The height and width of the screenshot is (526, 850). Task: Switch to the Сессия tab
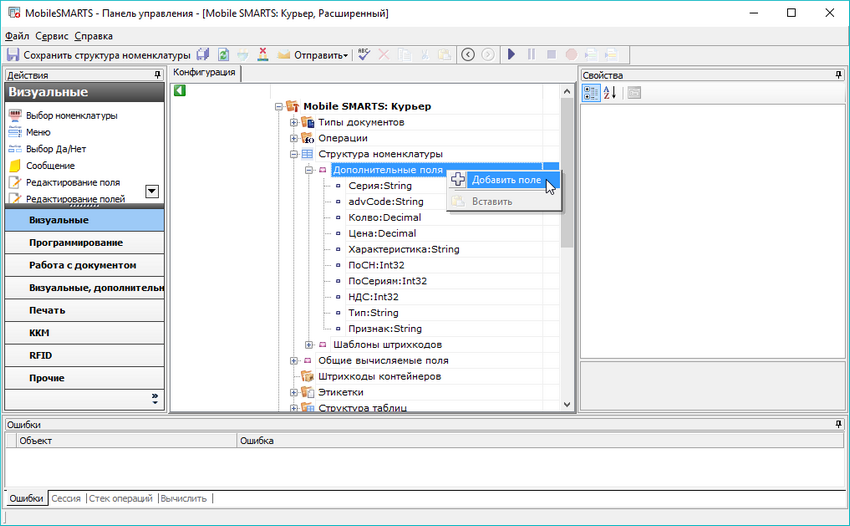[x=66, y=498]
